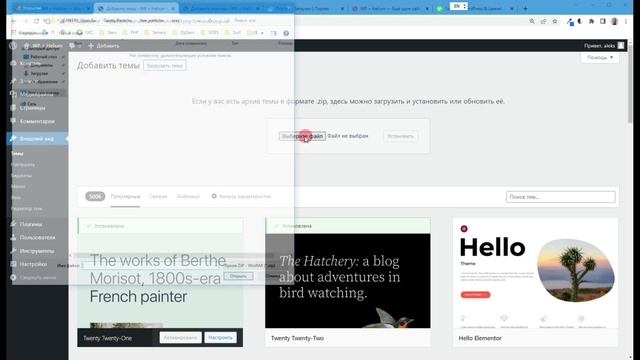The image size is (640, 360).
Task: Open the Twenty Twenty-Two theme preview thumbnail
Action: [x=348, y=280]
